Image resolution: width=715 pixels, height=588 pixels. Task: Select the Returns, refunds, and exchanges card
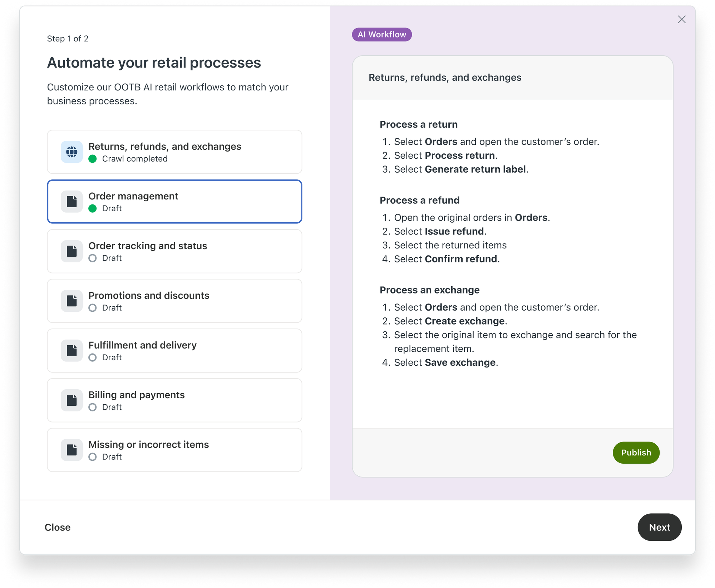point(174,152)
